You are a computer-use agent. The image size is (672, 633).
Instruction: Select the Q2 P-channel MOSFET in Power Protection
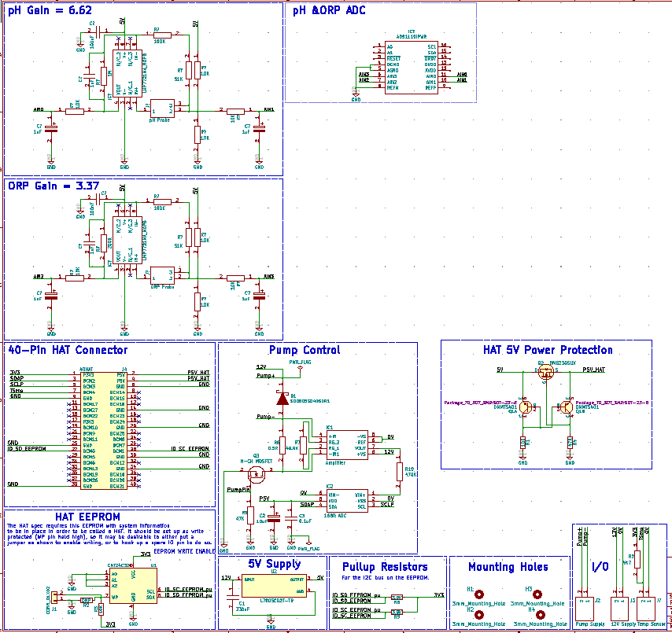point(546,372)
